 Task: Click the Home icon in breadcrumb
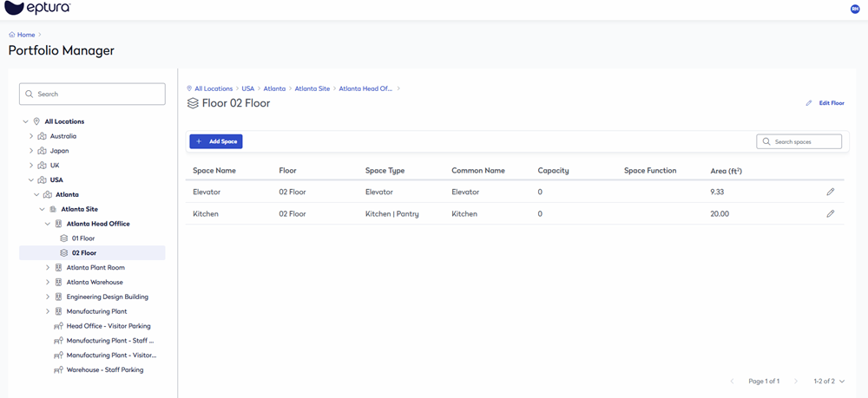(12, 35)
